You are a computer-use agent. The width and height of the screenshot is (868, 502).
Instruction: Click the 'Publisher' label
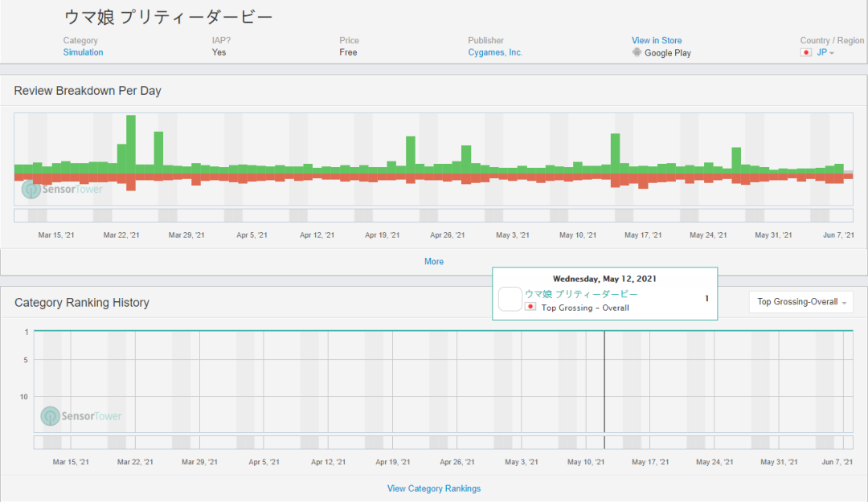(x=486, y=40)
